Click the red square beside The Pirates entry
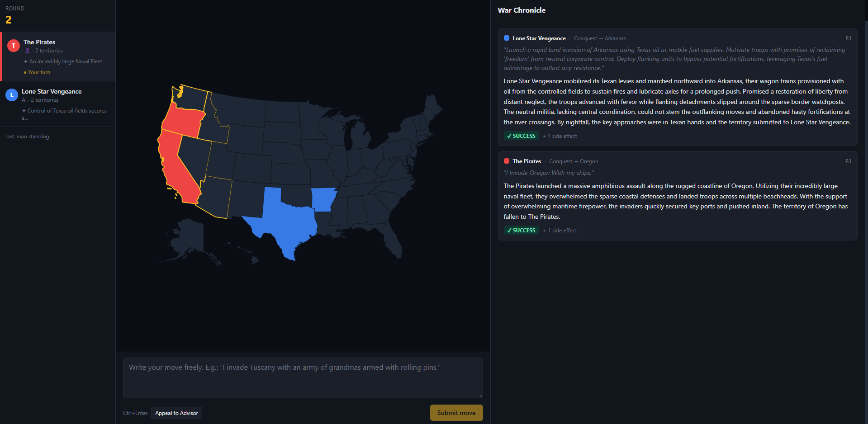This screenshot has height=424, width=868. point(507,161)
